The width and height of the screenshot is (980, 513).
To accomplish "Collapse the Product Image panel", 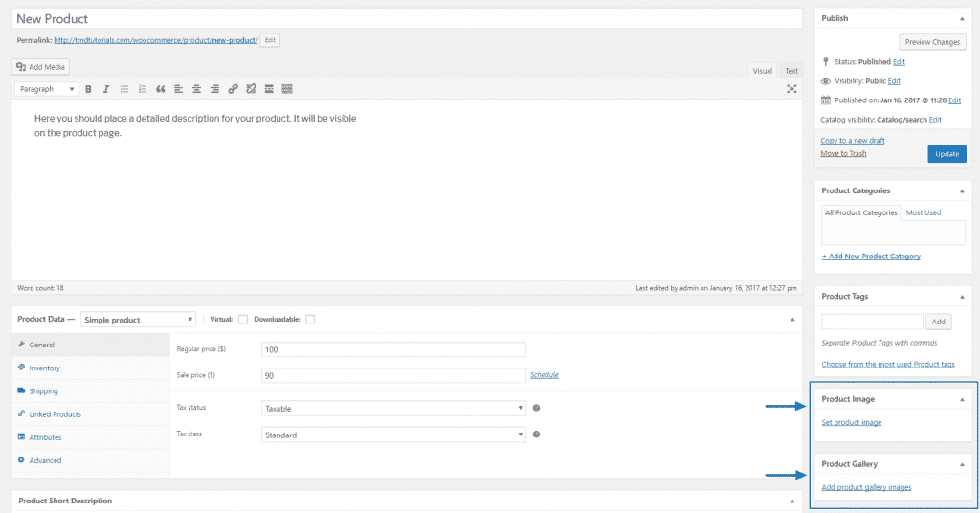I will [962, 399].
